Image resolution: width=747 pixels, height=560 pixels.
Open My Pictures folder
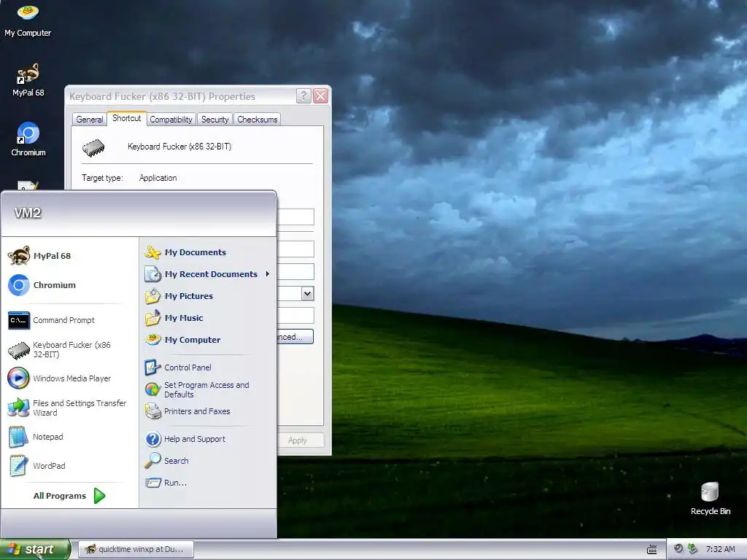(208, 296)
